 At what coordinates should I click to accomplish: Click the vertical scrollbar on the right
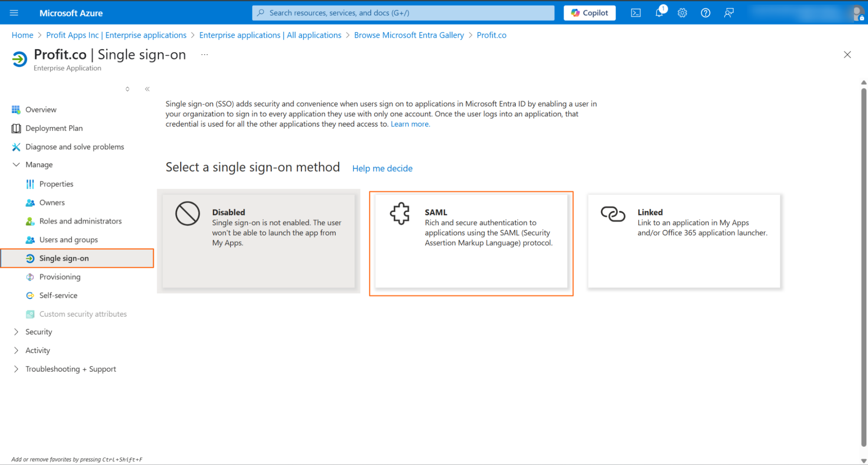pos(863,267)
